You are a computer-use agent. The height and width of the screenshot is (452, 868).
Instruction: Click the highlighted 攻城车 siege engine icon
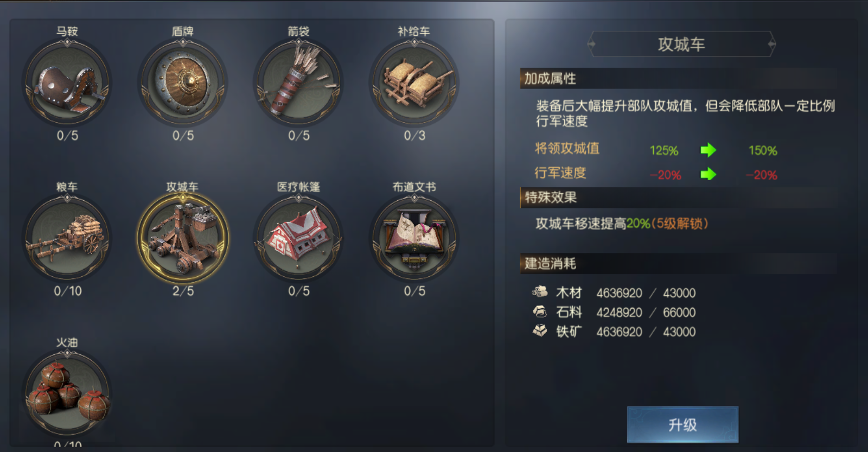[x=183, y=239]
